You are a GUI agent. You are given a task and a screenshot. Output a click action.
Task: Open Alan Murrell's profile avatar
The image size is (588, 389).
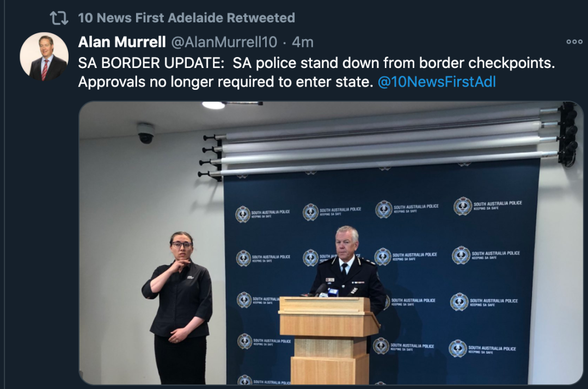point(44,57)
